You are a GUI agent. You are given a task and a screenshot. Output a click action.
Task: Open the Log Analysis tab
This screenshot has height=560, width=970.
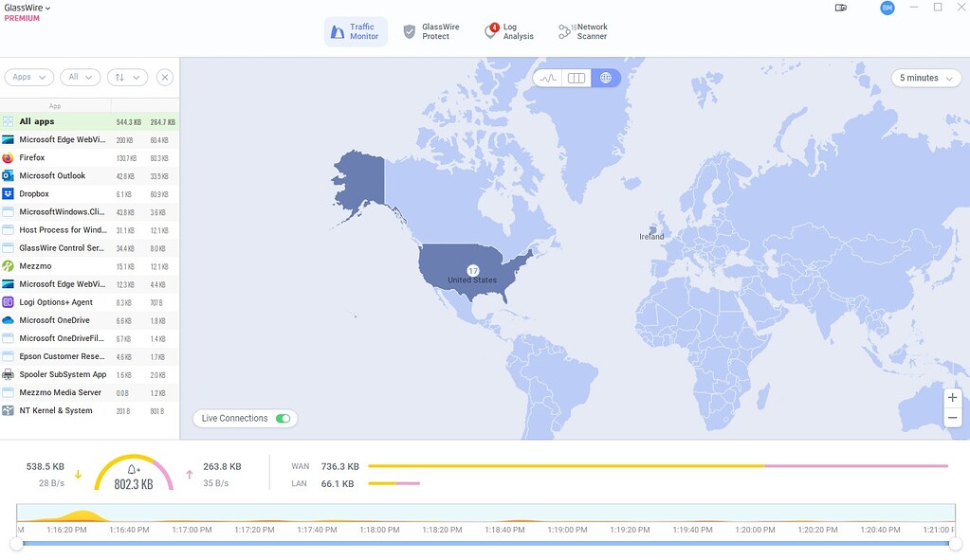509,31
